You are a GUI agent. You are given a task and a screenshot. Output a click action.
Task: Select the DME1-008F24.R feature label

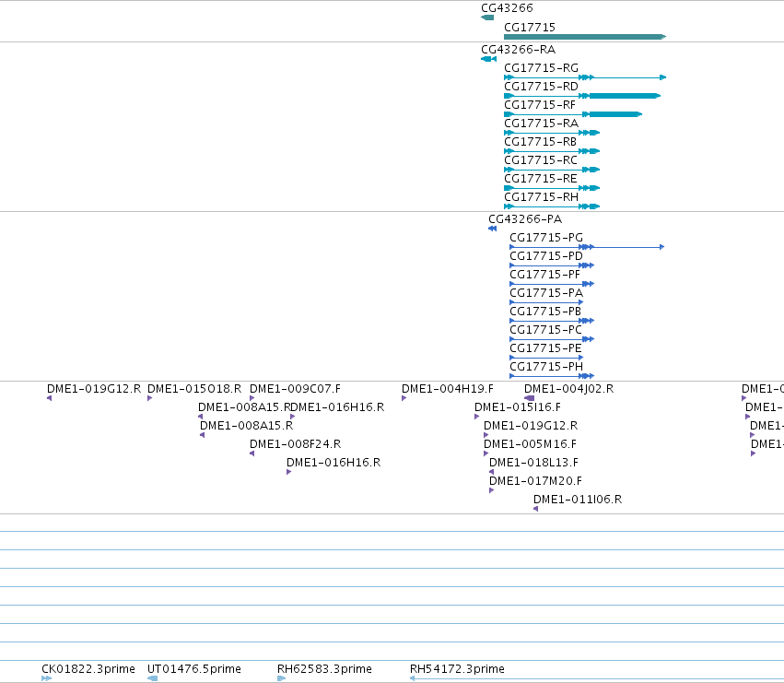click(x=295, y=444)
